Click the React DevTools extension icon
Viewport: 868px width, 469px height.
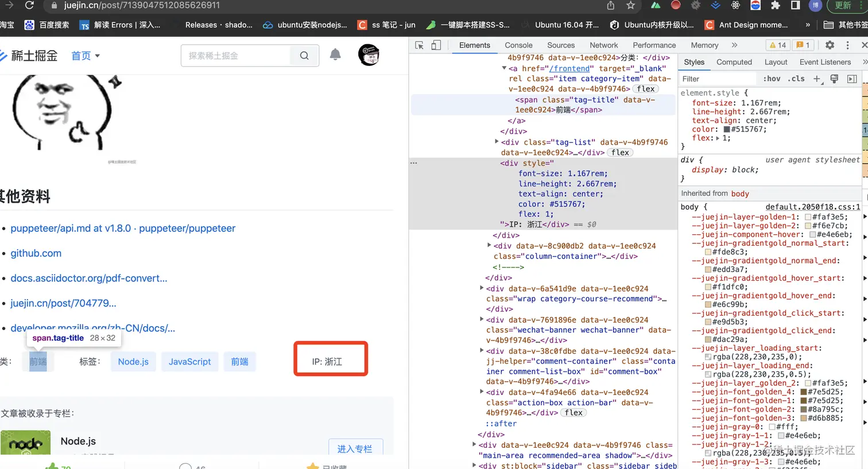pyautogui.click(x=735, y=5)
